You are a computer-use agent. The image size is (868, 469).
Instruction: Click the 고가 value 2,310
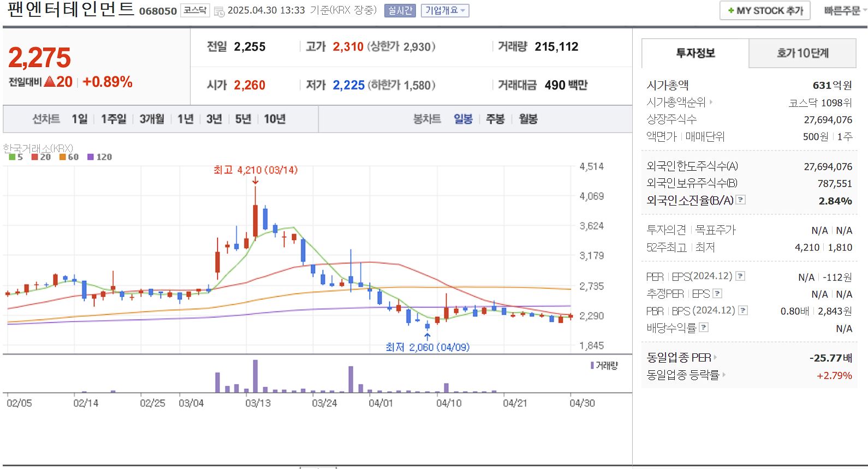click(348, 47)
